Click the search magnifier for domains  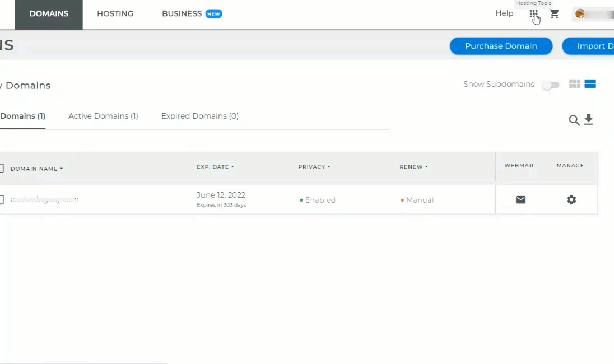(x=574, y=119)
